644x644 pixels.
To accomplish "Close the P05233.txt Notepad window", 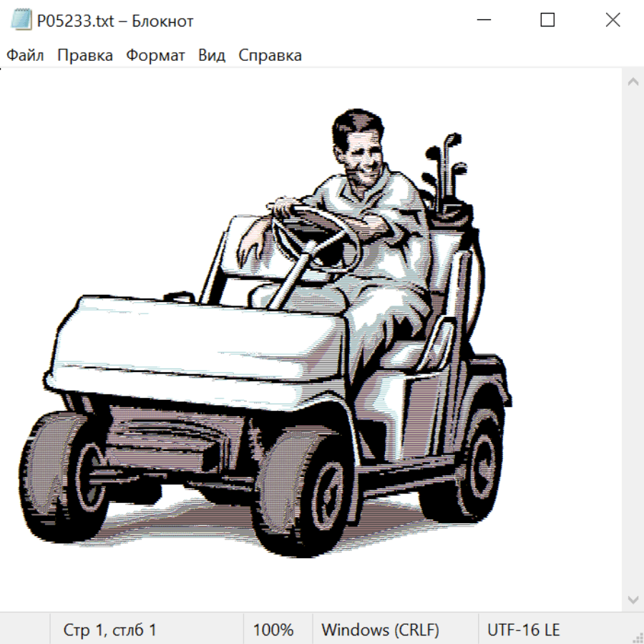I will coord(613,21).
